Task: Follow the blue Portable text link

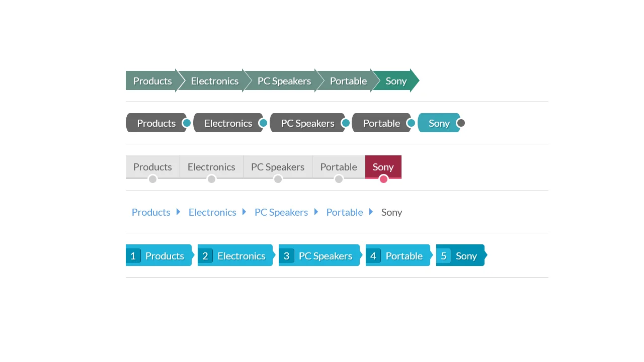Action: tap(345, 212)
